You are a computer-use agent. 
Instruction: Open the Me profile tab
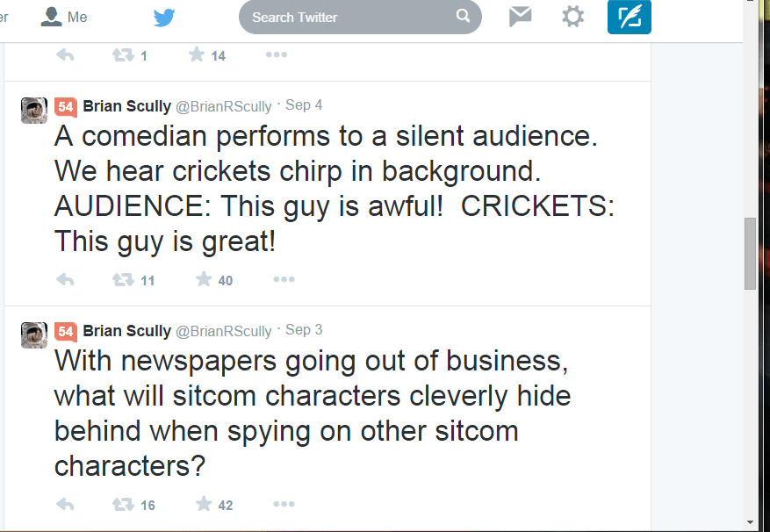click(66, 17)
